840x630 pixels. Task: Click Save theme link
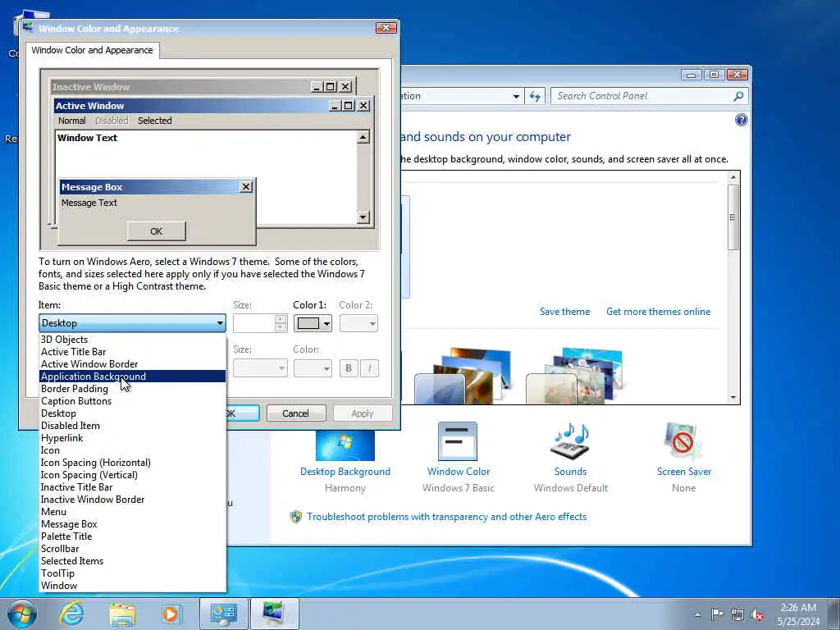[x=564, y=312]
